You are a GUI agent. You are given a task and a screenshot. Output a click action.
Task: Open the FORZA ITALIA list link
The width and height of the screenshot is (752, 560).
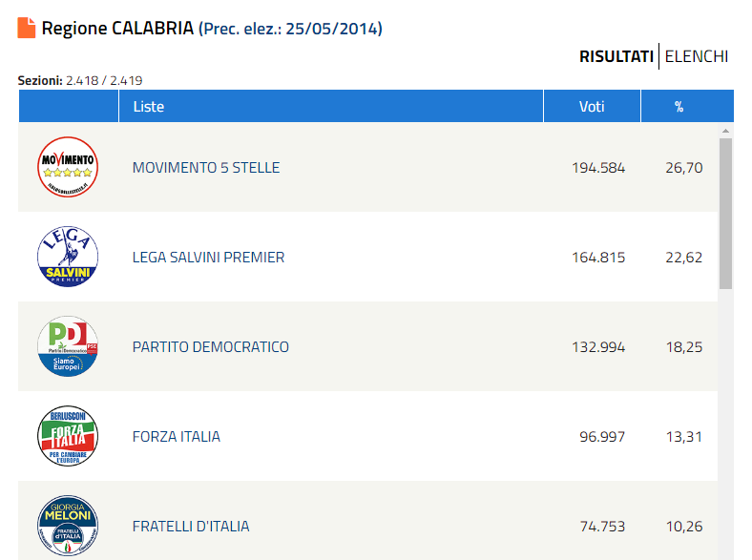(177, 437)
